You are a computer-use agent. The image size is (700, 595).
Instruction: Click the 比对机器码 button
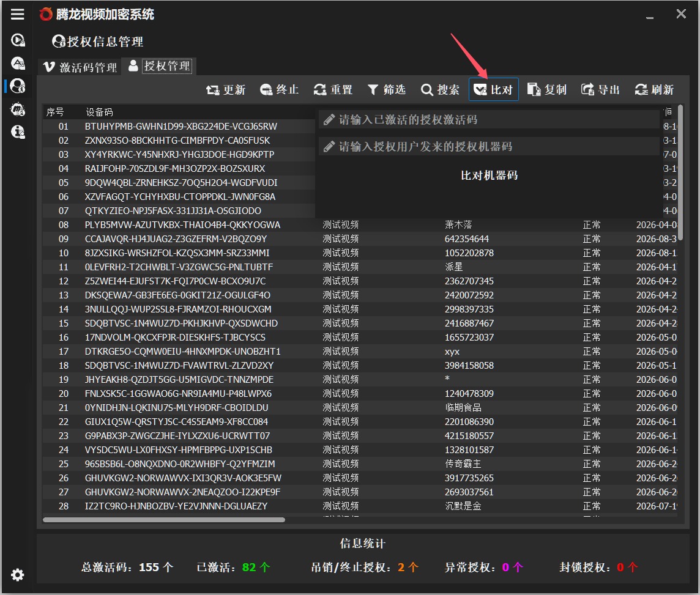tap(489, 176)
